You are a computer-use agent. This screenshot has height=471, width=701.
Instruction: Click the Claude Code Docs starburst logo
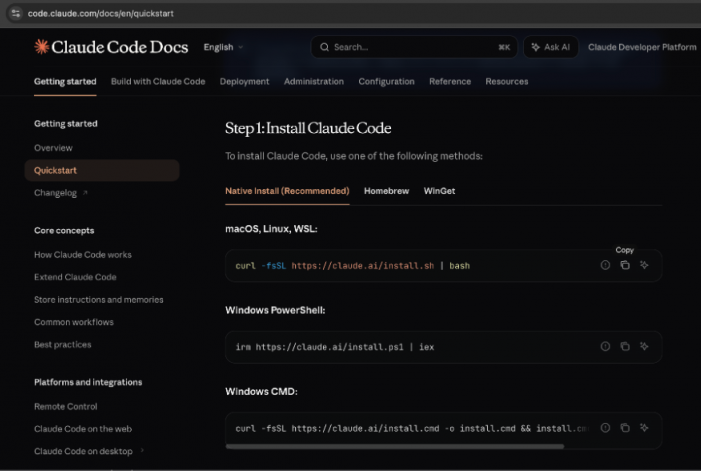42,46
